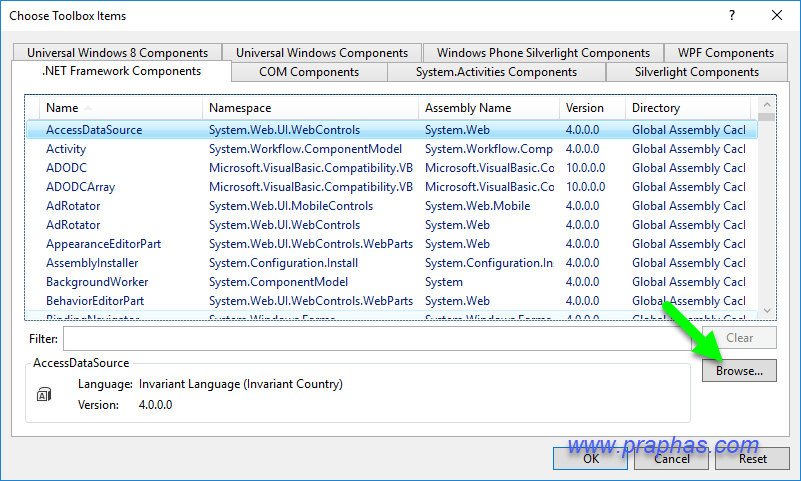Go to the WPF Components tab
The height and width of the screenshot is (481, 801).
click(725, 53)
